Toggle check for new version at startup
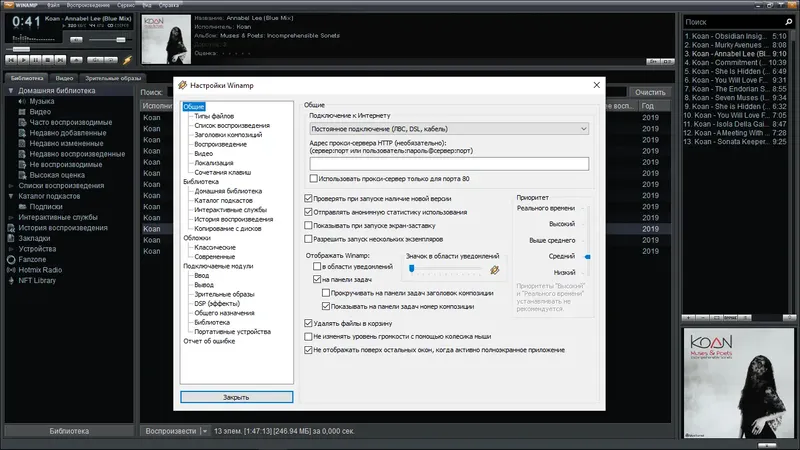The width and height of the screenshot is (800, 450). tap(308, 198)
